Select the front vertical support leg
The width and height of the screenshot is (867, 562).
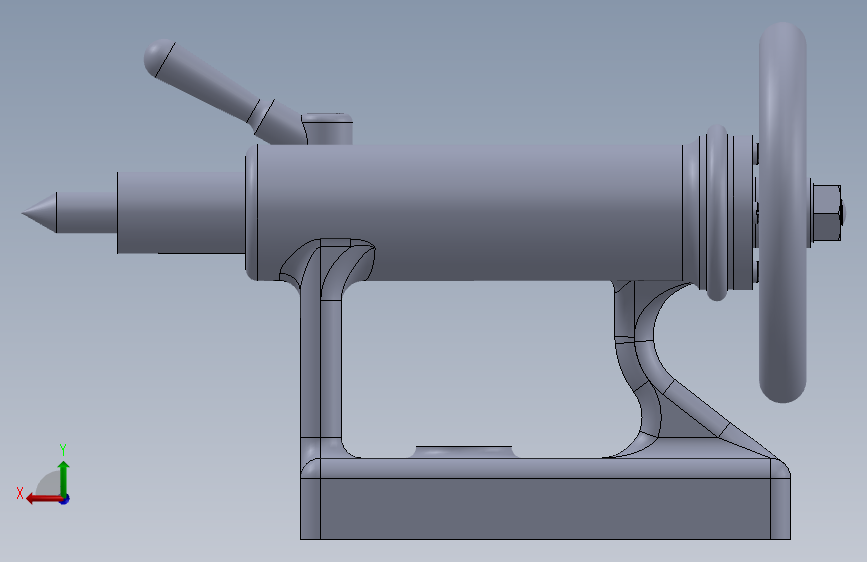coord(321,365)
